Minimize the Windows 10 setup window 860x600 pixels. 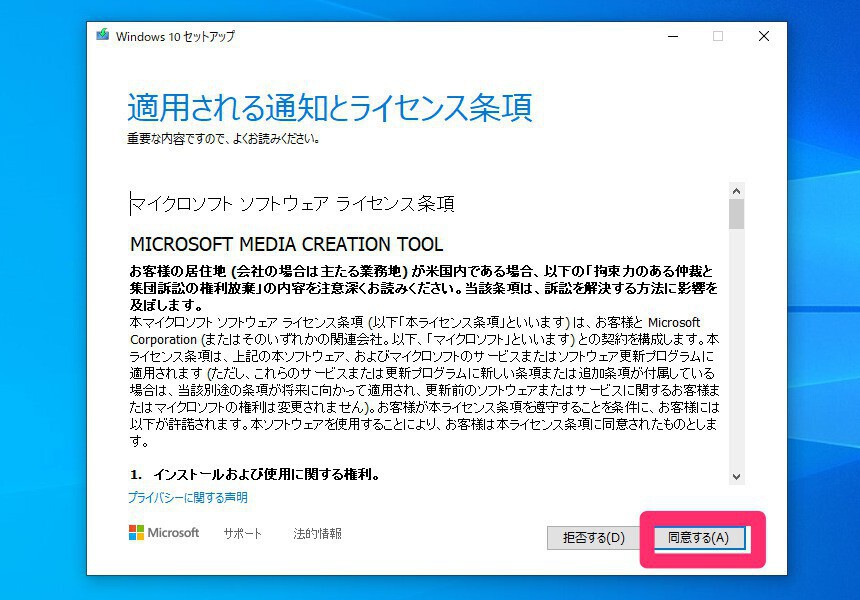(x=673, y=36)
